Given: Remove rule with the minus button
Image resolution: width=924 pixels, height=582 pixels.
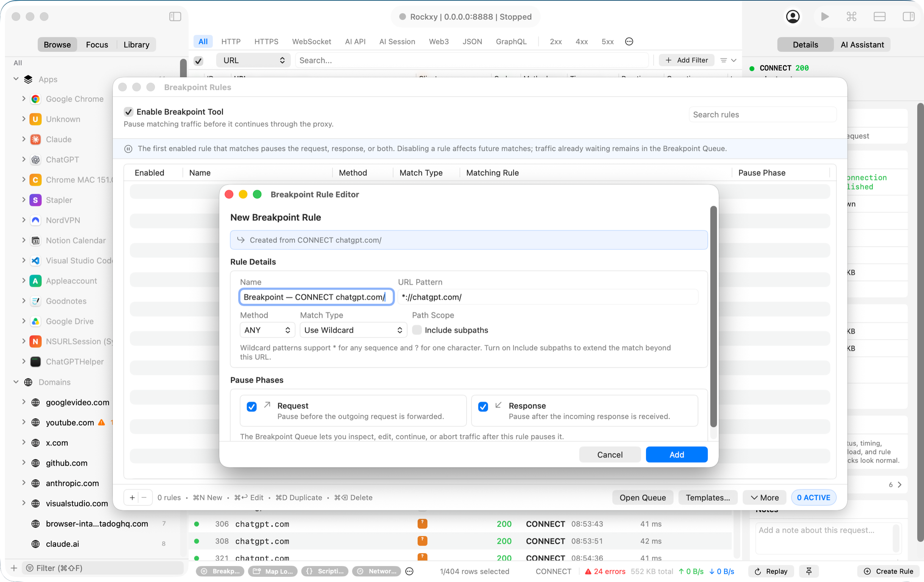Looking at the screenshot, I should pyautogui.click(x=144, y=498).
